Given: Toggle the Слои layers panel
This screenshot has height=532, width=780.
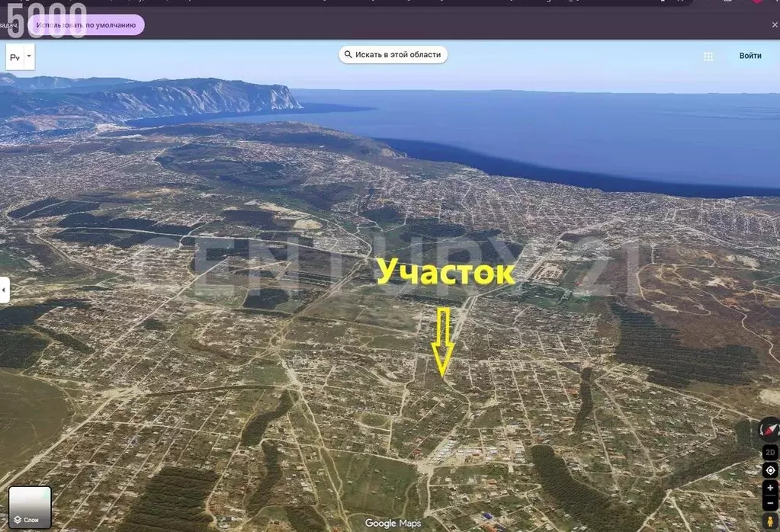Looking at the screenshot, I should click(29, 505).
